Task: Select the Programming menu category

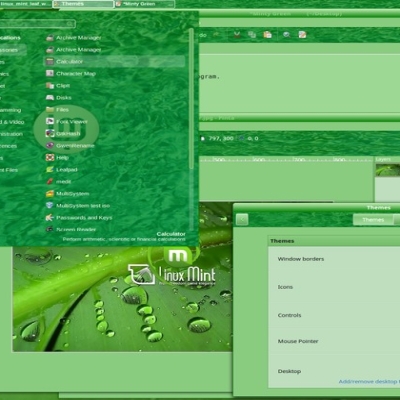Action: coord(11,110)
